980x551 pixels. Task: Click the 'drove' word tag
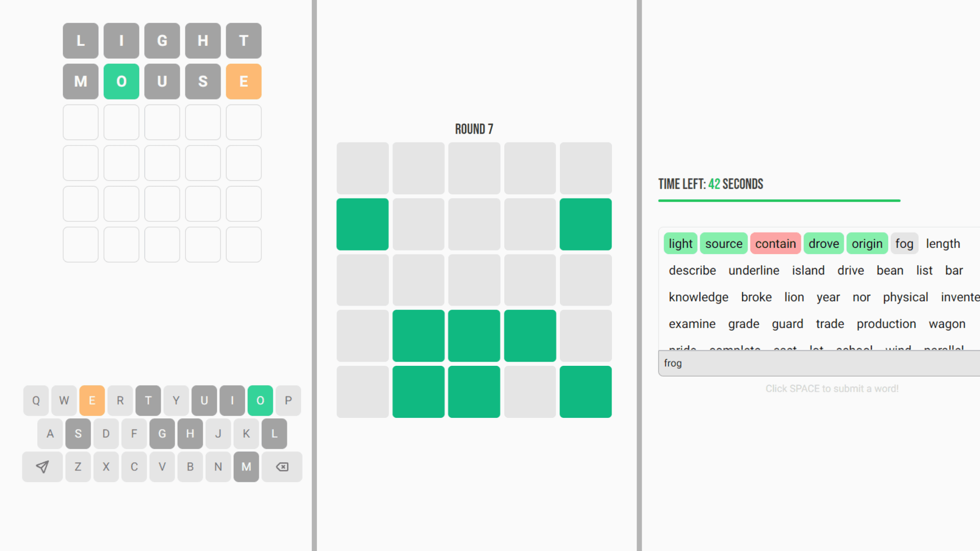point(823,243)
